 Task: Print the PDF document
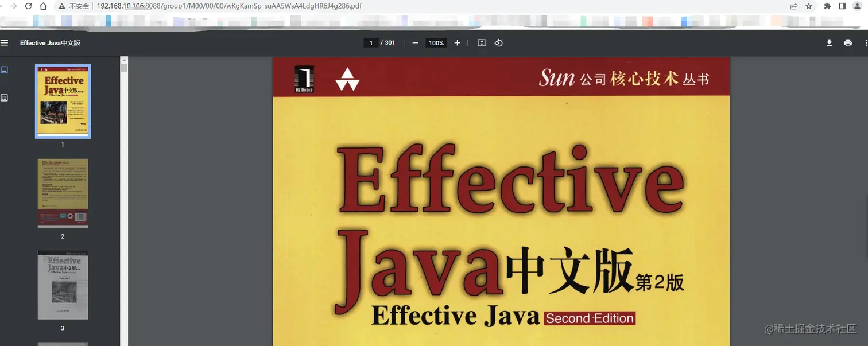coord(848,43)
